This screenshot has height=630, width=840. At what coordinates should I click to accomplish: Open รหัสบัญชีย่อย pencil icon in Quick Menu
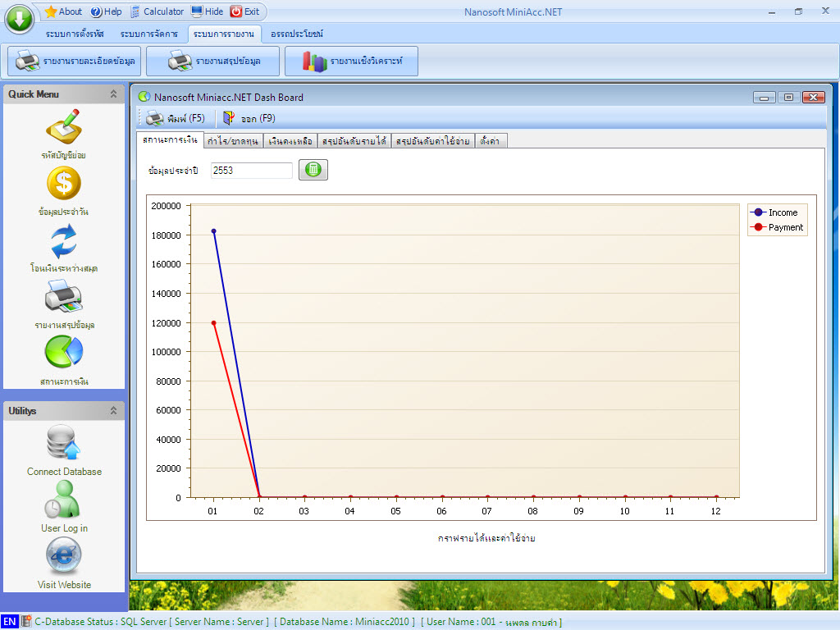tap(64, 127)
